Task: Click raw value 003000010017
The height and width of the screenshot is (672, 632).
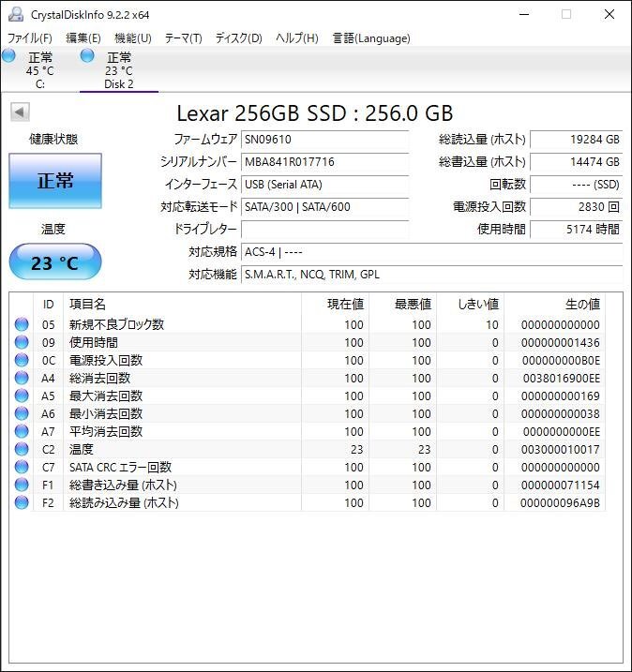Action: [x=561, y=450]
